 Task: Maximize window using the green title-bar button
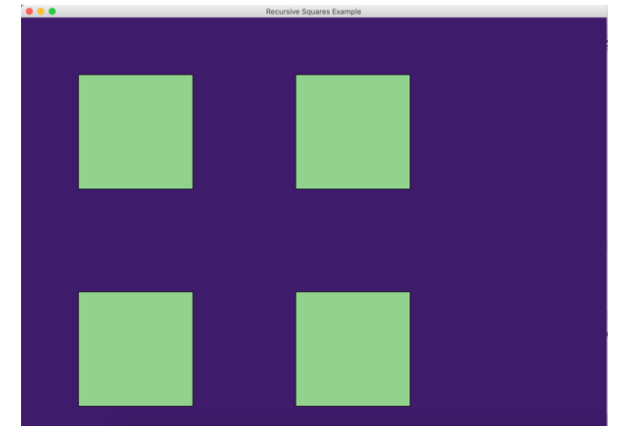pyautogui.click(x=52, y=11)
